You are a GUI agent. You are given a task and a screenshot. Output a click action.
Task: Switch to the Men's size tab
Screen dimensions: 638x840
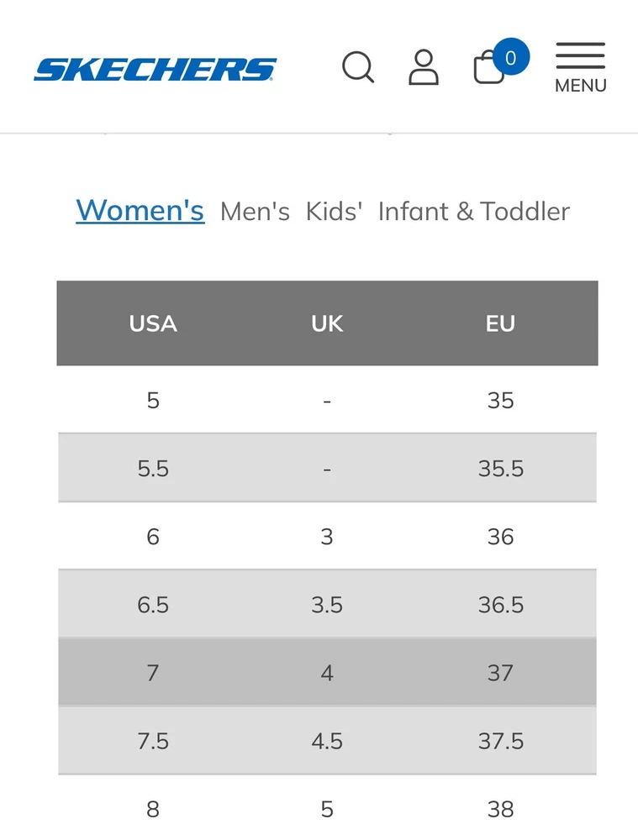[255, 212]
